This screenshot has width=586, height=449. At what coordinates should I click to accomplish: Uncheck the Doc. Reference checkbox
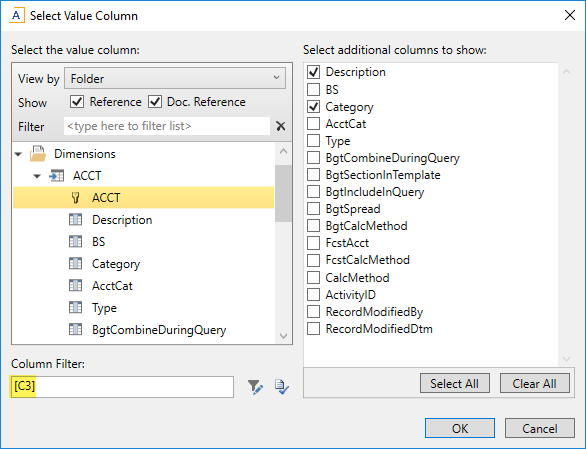(155, 102)
